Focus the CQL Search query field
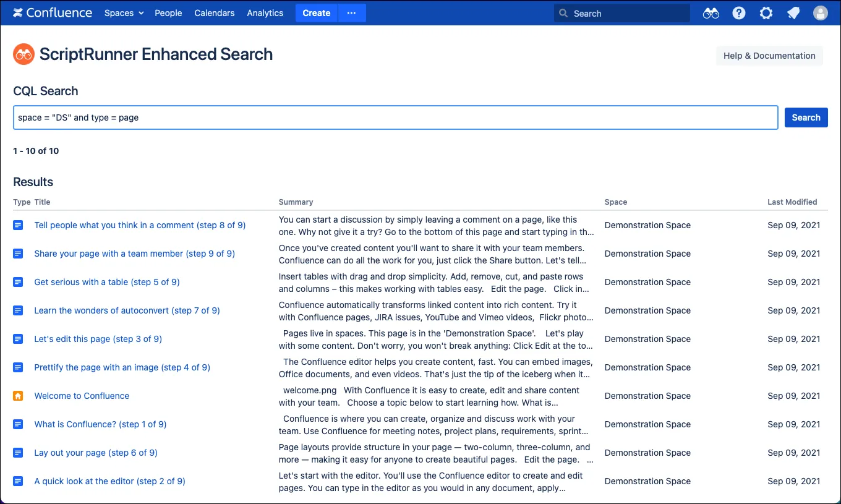Viewport: 841px width, 504px height. pos(396,117)
